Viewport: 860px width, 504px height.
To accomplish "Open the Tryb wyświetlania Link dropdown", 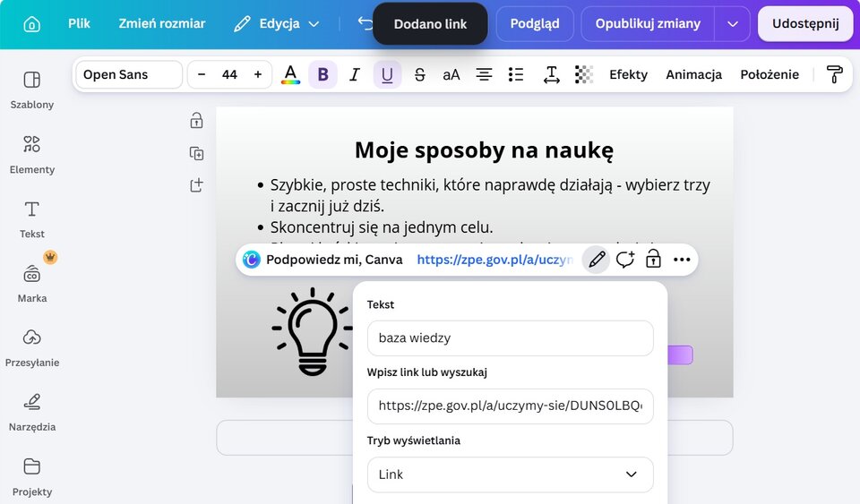I will pyautogui.click(x=510, y=474).
